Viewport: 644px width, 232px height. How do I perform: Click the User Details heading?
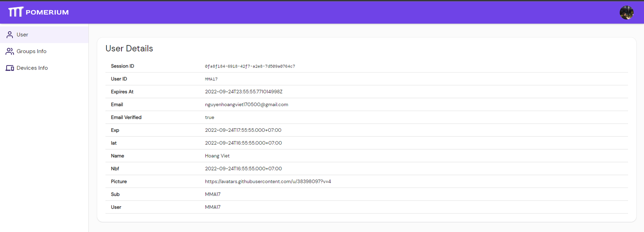pos(129,48)
